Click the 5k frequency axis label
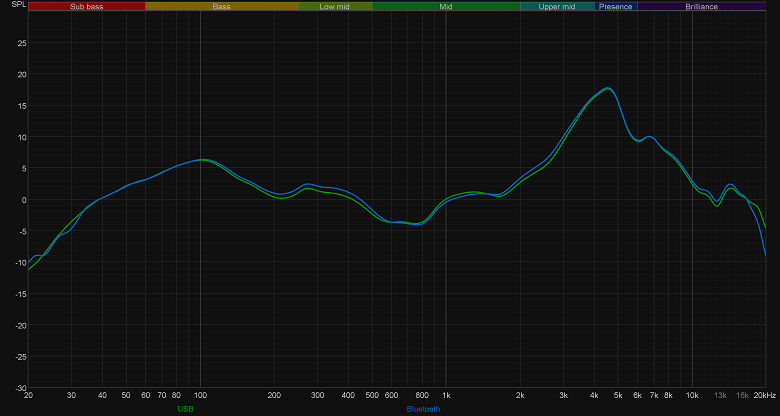The width and height of the screenshot is (780, 416). tap(618, 395)
